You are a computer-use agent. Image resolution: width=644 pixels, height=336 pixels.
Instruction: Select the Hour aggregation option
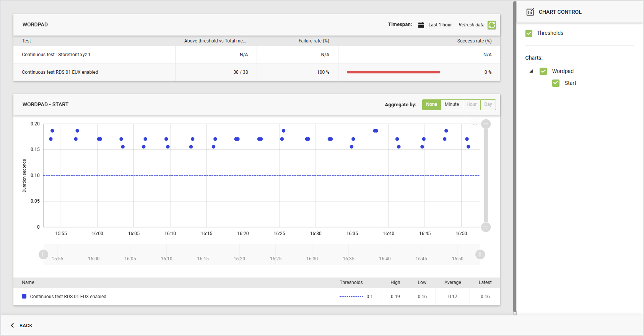472,104
